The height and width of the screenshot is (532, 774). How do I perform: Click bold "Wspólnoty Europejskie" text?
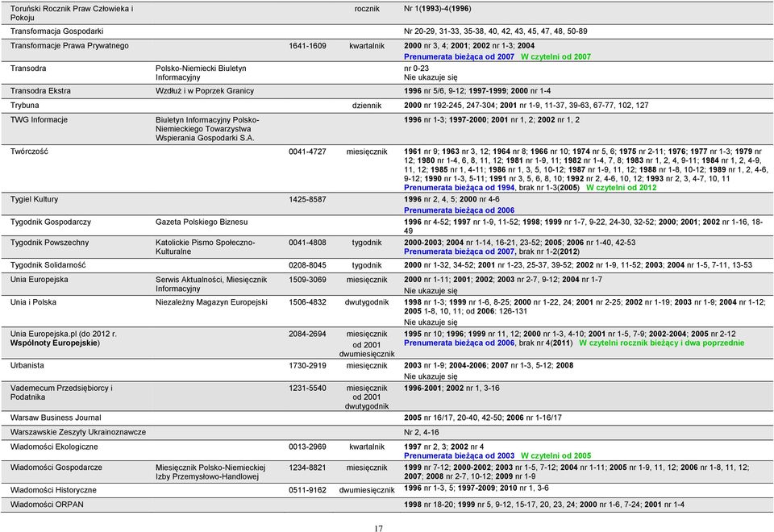(54, 343)
